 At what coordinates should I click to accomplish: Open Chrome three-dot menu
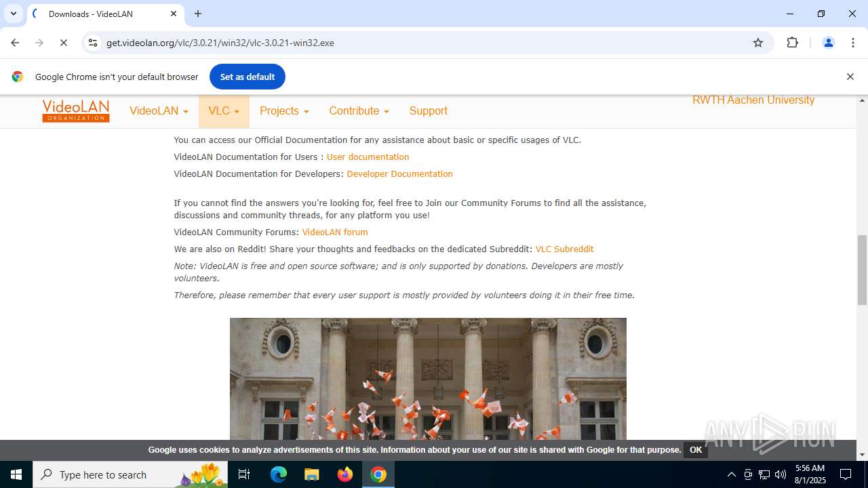tap(853, 43)
